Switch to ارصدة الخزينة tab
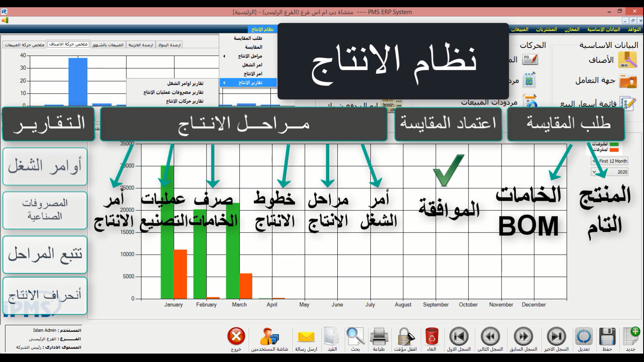Viewport: 644px width, 362px height. 140,45
